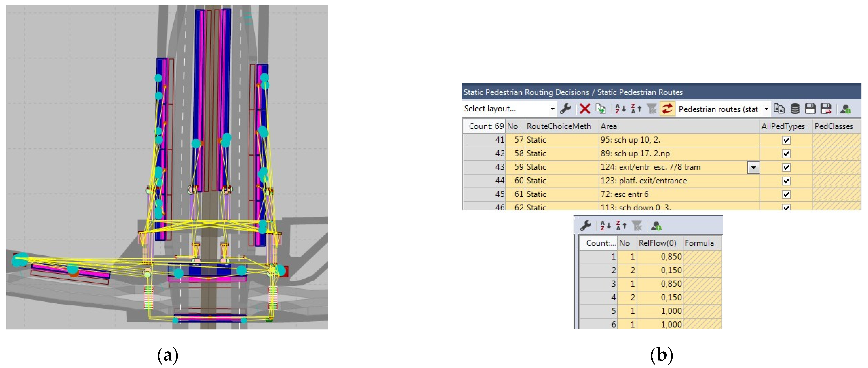Toggle AllPedTypes checkbox in row 61
868x368 pixels.
pyautogui.click(x=786, y=195)
